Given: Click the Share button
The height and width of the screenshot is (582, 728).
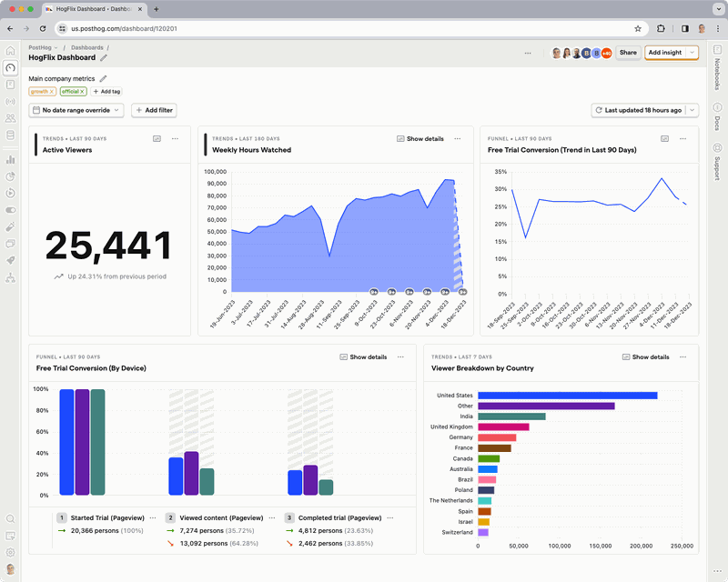Looking at the screenshot, I should pyautogui.click(x=628, y=52).
